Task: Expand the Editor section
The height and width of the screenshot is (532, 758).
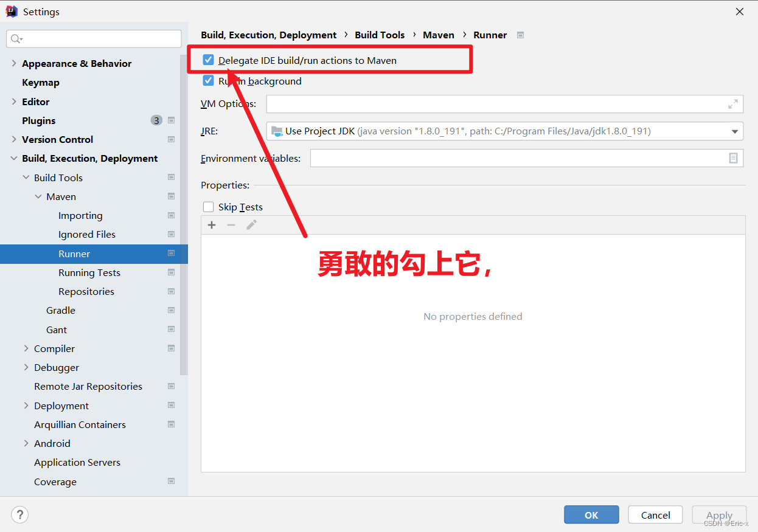Action: pos(14,102)
